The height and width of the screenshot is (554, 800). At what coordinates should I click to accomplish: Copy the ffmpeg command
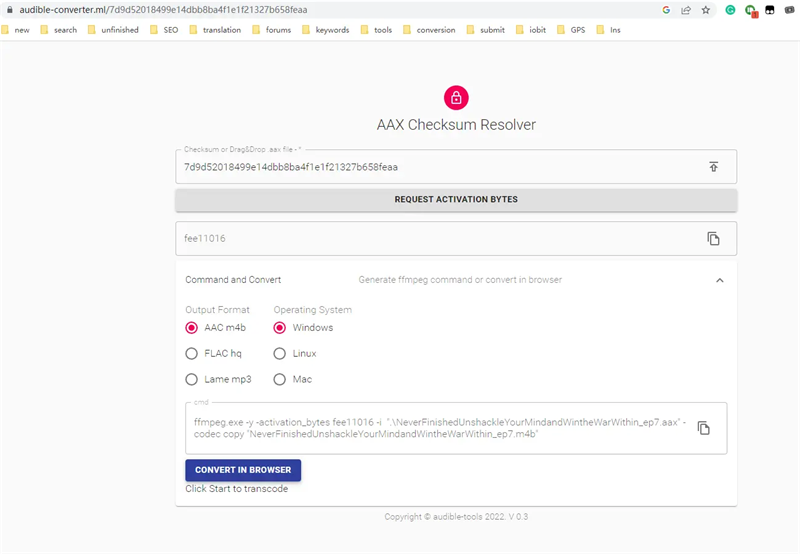(704, 428)
